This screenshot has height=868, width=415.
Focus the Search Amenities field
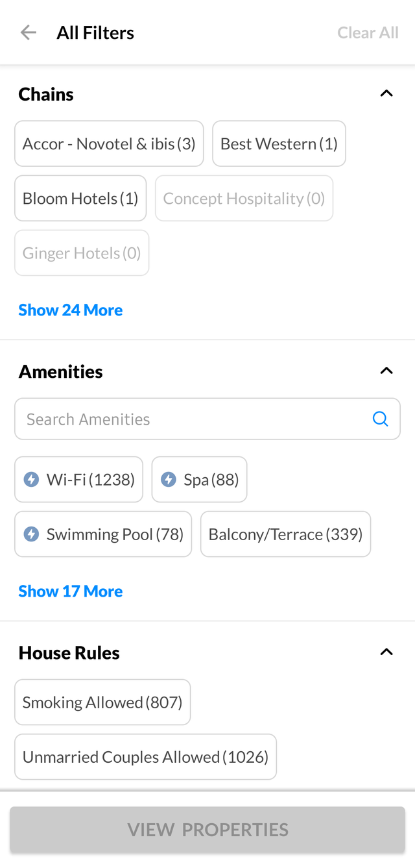click(195, 419)
